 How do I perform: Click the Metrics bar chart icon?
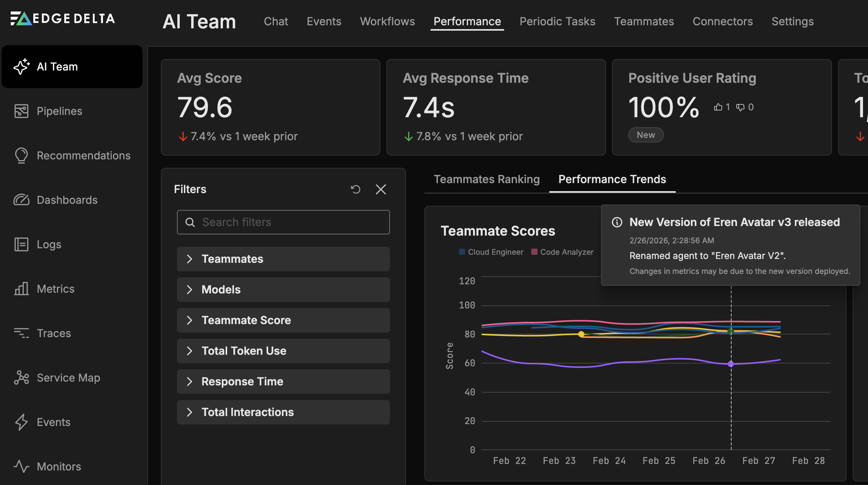click(21, 289)
